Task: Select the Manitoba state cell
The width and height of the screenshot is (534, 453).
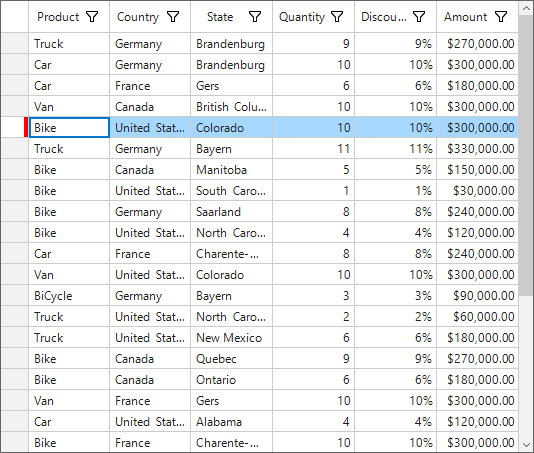Action: [x=232, y=170]
